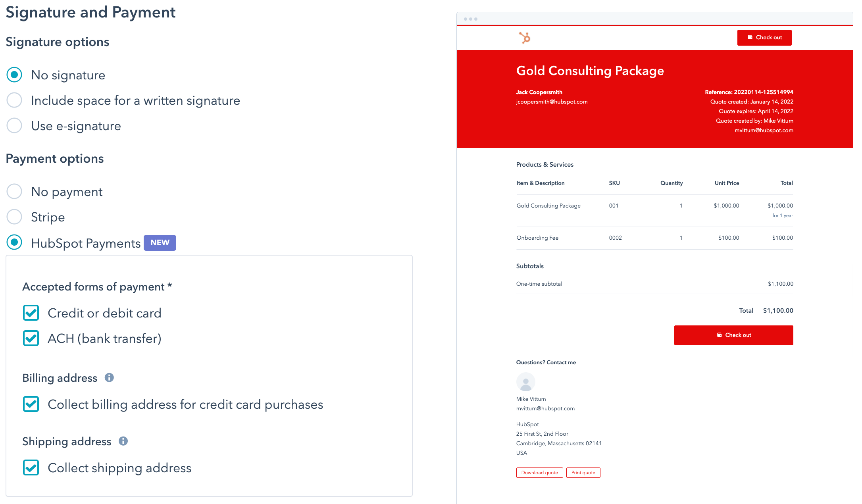Enable Include space for written signature
Viewport: 862px width, 504px height.
pyautogui.click(x=15, y=101)
